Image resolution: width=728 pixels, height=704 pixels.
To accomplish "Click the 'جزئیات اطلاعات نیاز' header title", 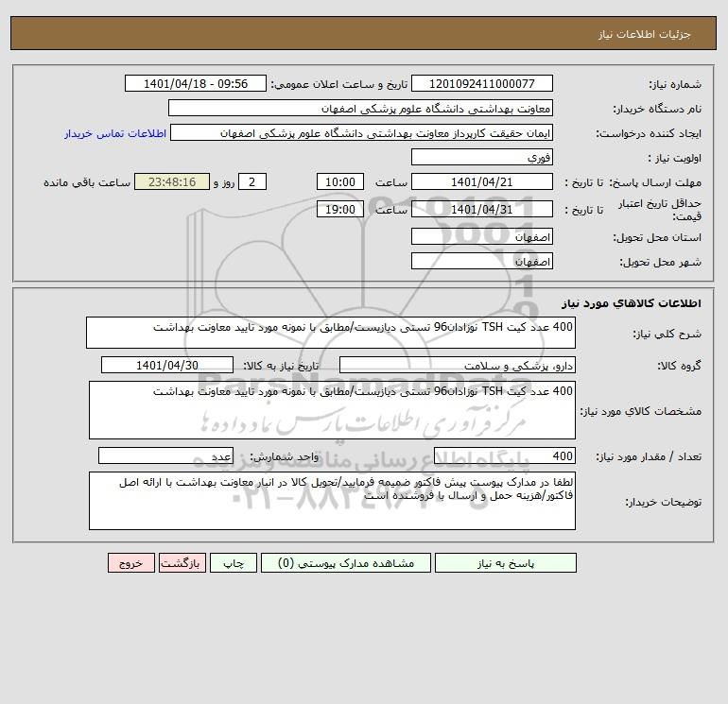I will point(645,34).
